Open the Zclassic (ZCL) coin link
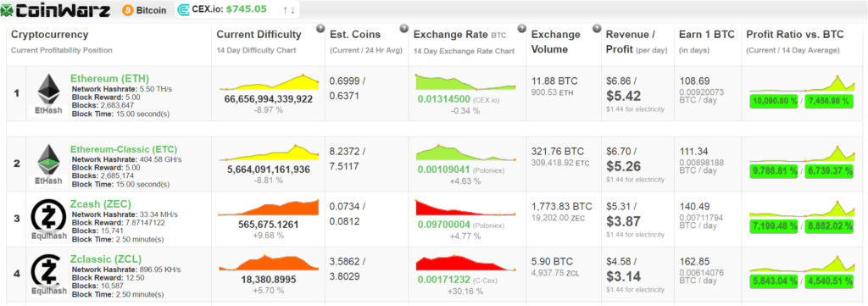The height and width of the screenshot is (306, 868). pyautogui.click(x=106, y=259)
